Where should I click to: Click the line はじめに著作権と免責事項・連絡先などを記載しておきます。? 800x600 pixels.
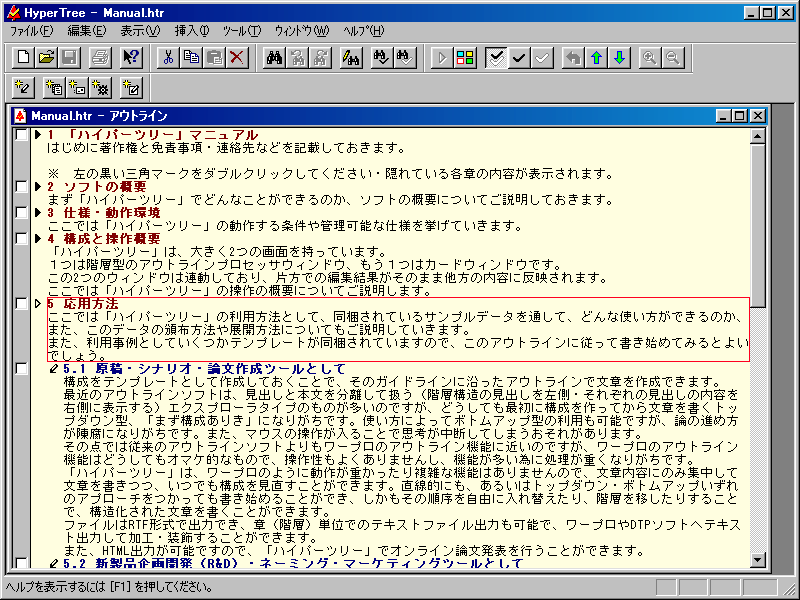tap(226, 148)
